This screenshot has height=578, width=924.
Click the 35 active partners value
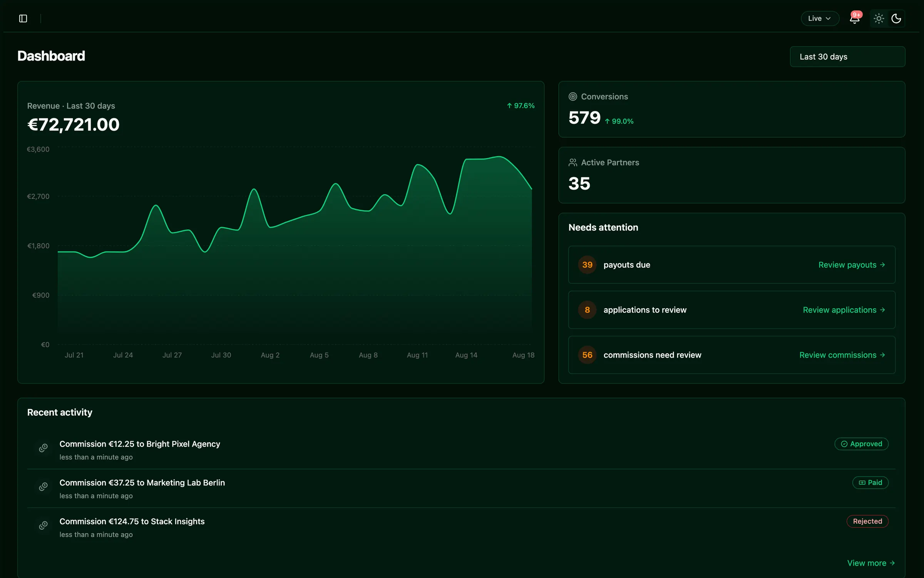[x=579, y=183]
